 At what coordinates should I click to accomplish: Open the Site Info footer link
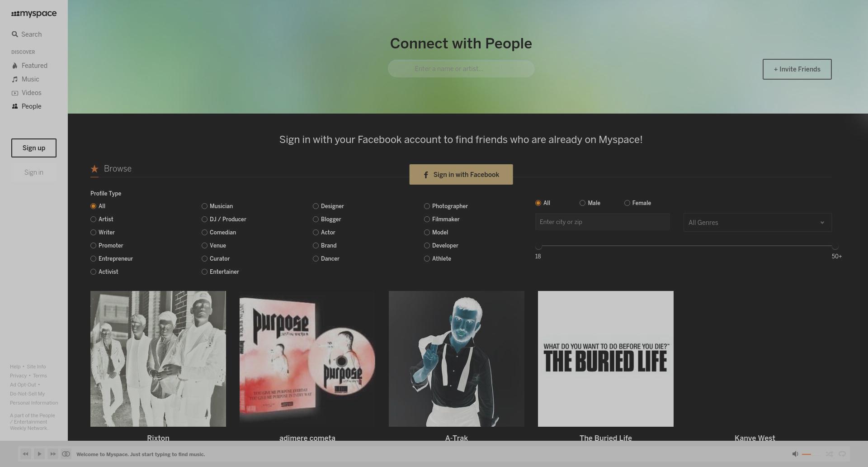[36, 367]
